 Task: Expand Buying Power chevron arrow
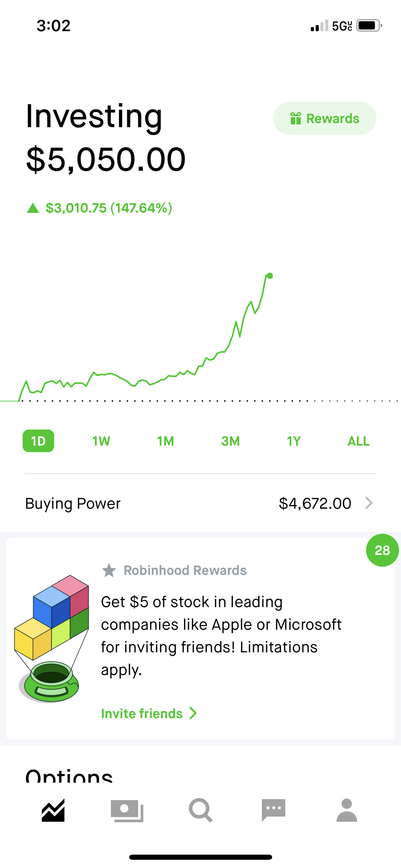pyautogui.click(x=369, y=503)
